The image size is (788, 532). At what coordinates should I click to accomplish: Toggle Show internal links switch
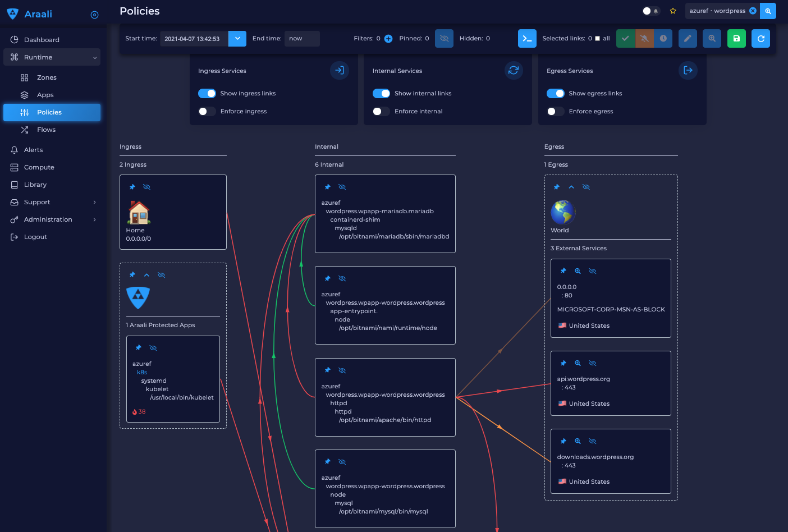coord(382,93)
